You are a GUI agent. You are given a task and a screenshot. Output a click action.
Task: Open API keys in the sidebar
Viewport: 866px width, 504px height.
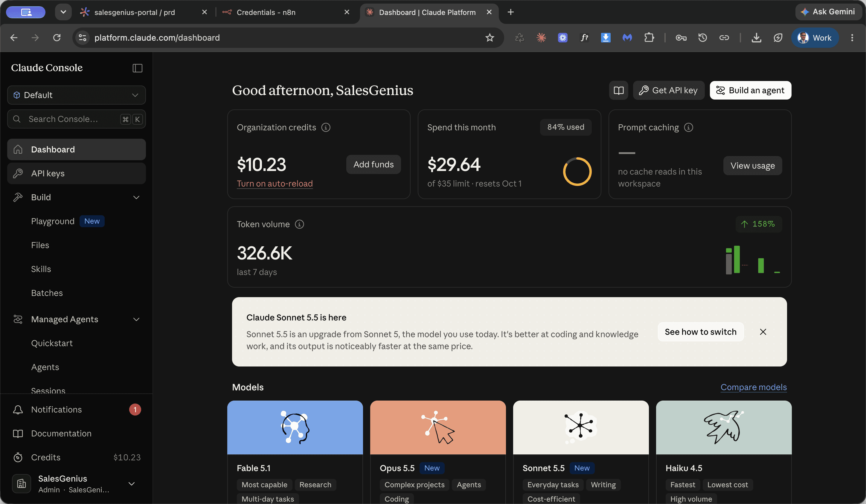76,173
